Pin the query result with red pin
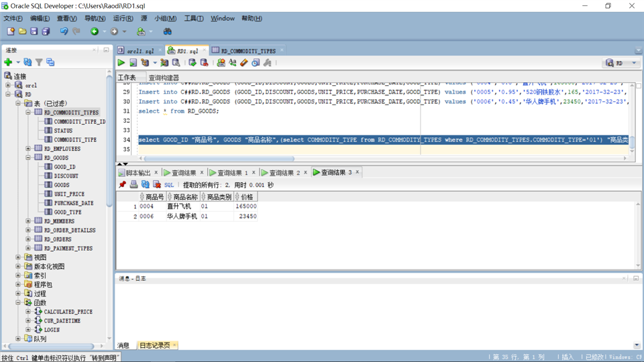Image resolution: width=644 pixels, height=362 pixels. pyautogui.click(x=122, y=185)
